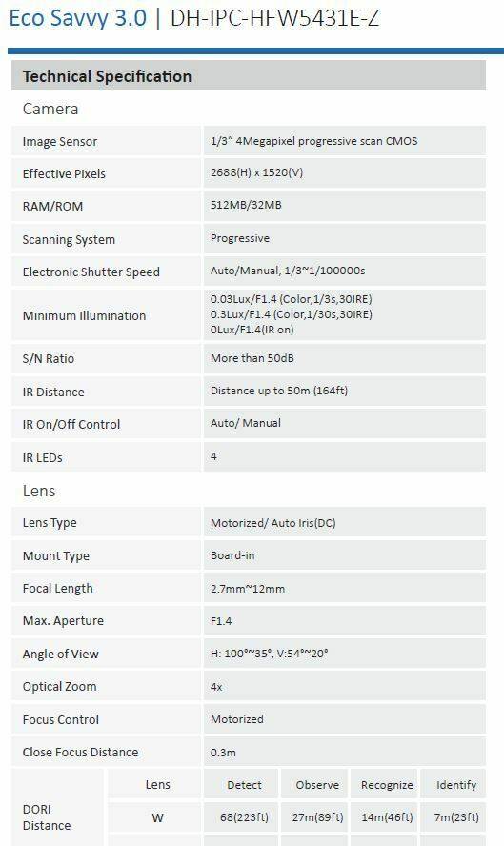
Task: Select the Lens section heading
Action: (39, 491)
